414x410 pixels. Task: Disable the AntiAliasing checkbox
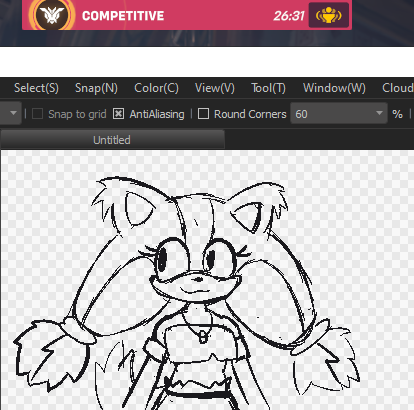(x=118, y=114)
